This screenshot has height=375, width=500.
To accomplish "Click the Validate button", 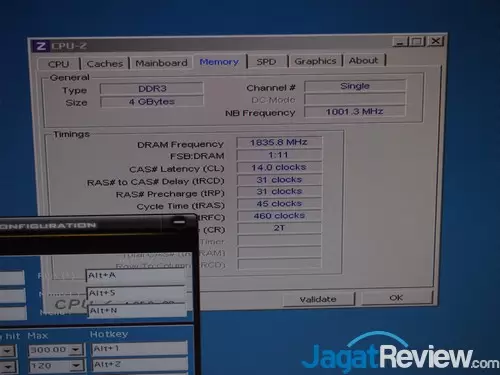I will click(318, 299).
